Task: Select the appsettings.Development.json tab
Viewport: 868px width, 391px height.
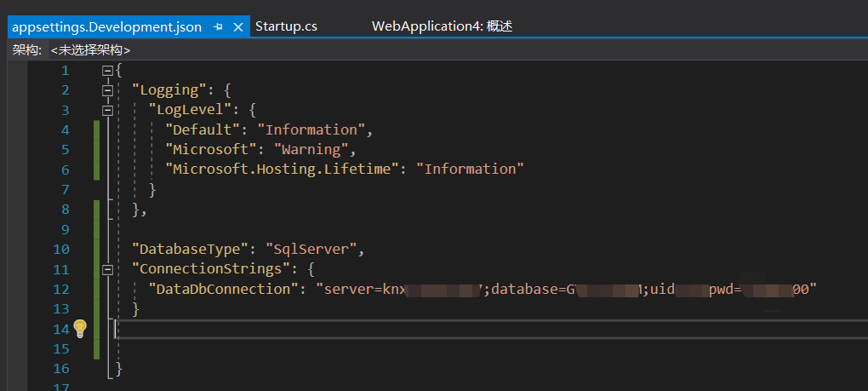Action: (106, 27)
